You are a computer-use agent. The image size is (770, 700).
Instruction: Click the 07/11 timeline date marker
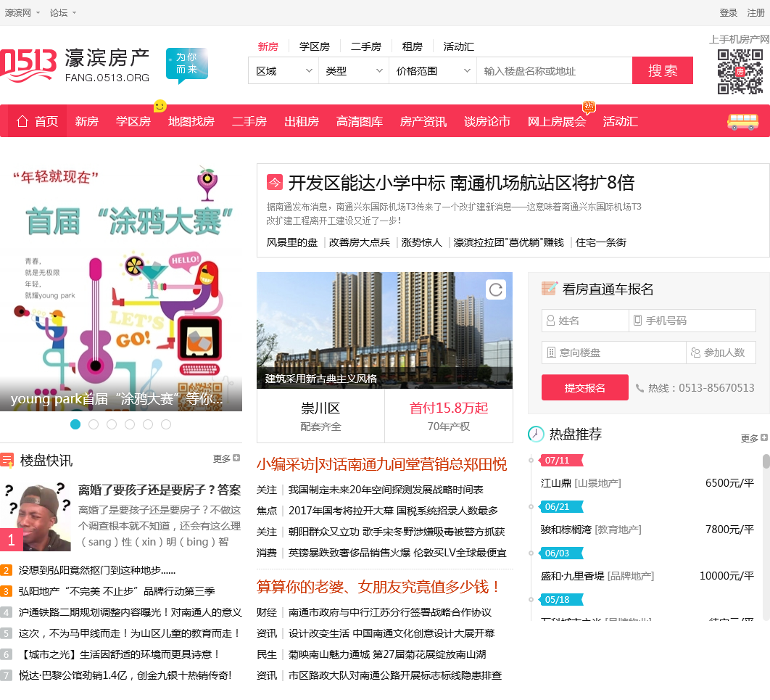[x=560, y=461]
